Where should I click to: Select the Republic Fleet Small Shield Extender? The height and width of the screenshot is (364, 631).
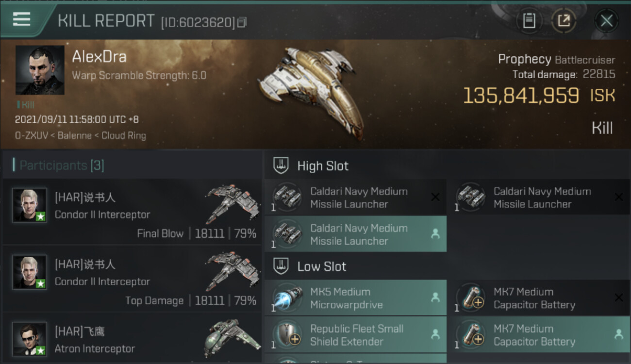(355, 335)
